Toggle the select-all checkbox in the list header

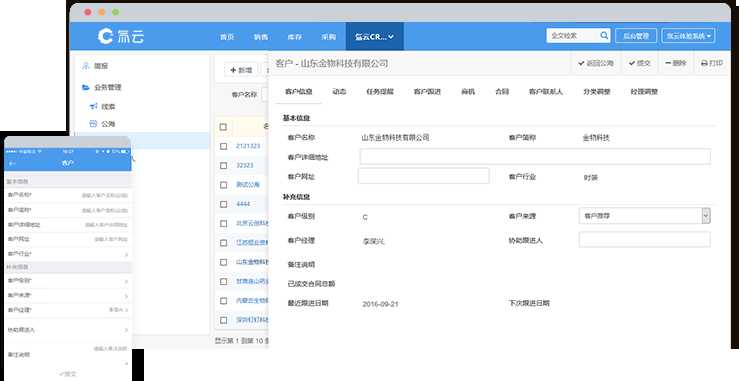pyautogui.click(x=223, y=127)
